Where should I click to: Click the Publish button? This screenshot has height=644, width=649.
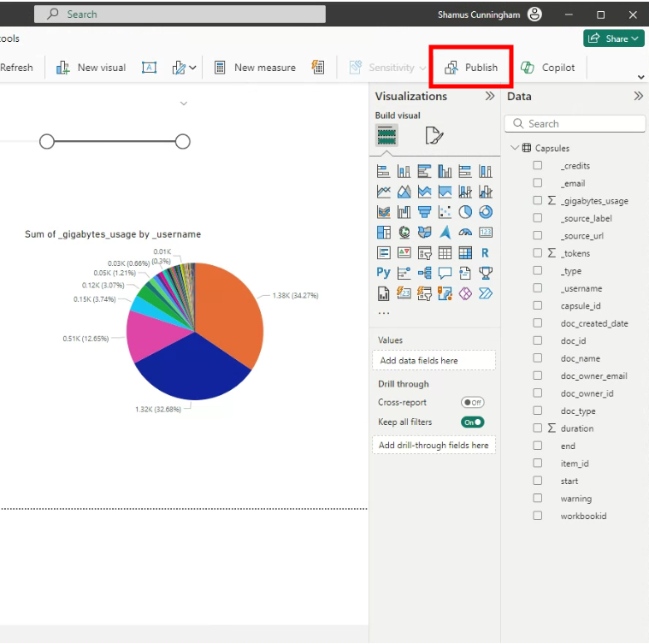tap(471, 68)
